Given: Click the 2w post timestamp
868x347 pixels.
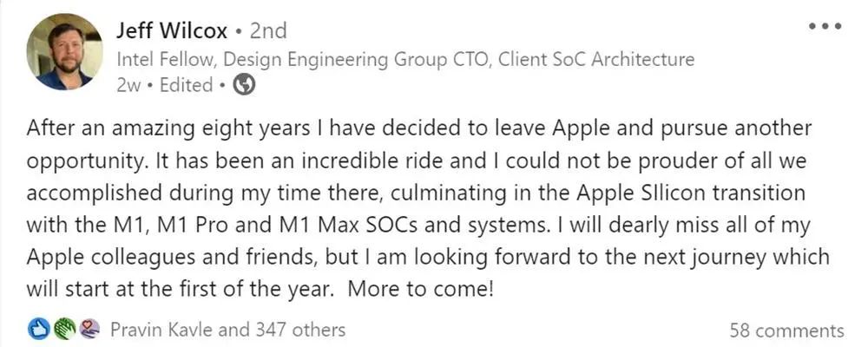Looking at the screenshot, I should click(x=128, y=85).
